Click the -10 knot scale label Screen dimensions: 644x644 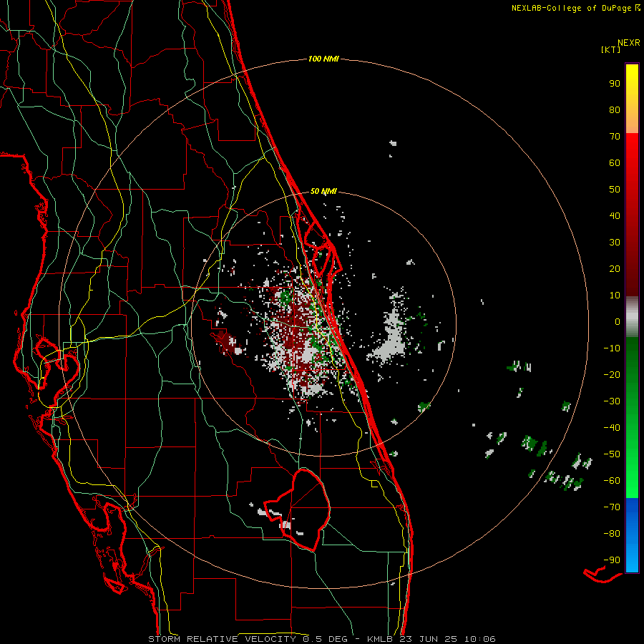(x=612, y=348)
